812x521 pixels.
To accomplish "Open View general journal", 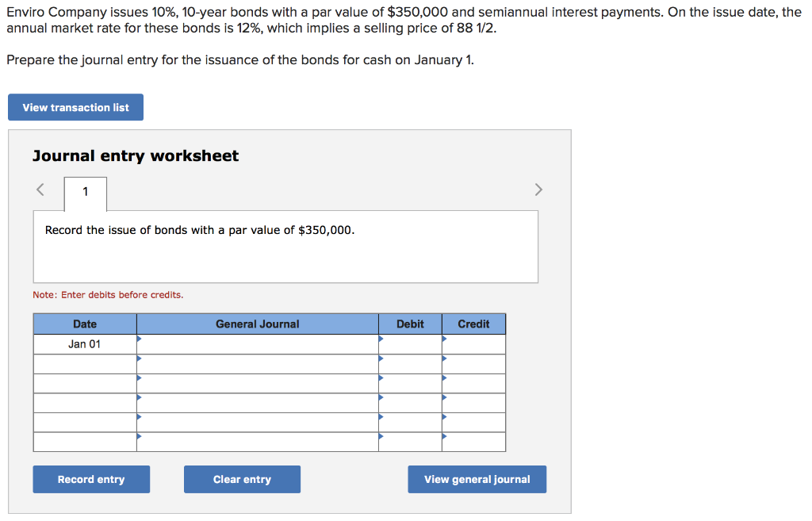I will 477,479.
